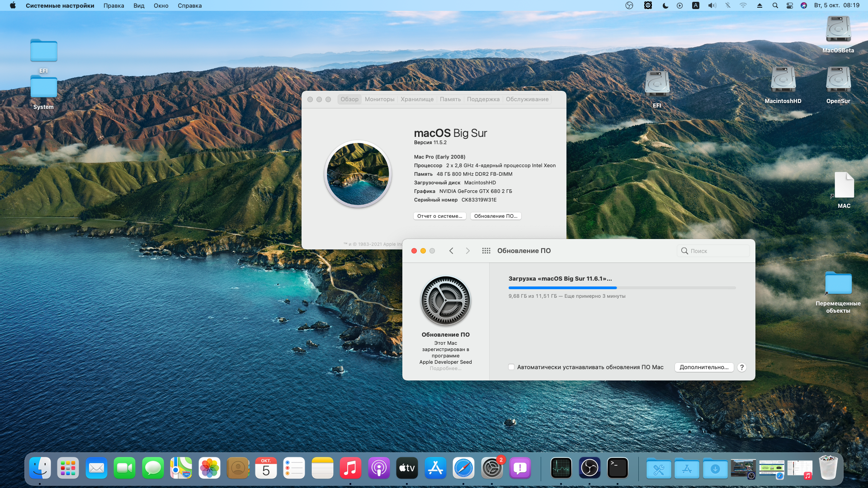Open Системные настройки app menu
The image size is (868, 488).
coord(60,5)
